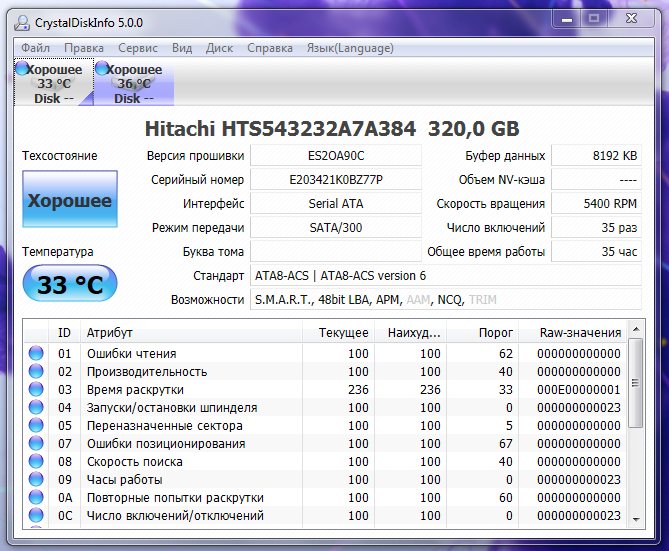Click status orb for Скорость поиска row
Viewport: 669px width, 551px height.
click(36, 461)
